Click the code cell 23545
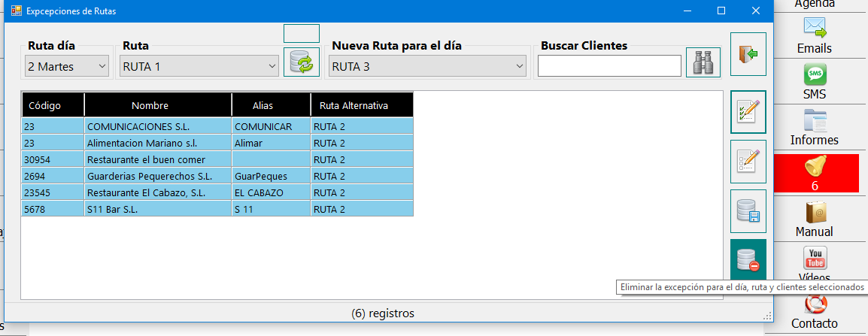 click(53, 192)
